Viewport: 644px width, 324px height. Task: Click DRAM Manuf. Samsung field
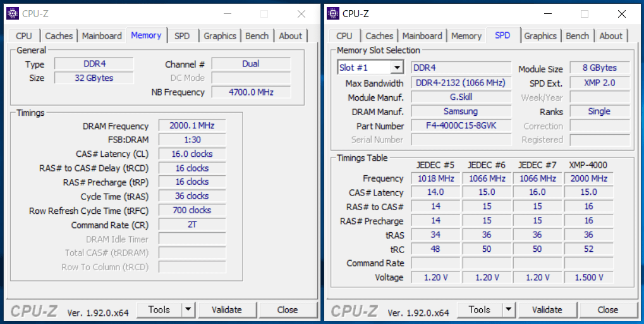point(461,111)
